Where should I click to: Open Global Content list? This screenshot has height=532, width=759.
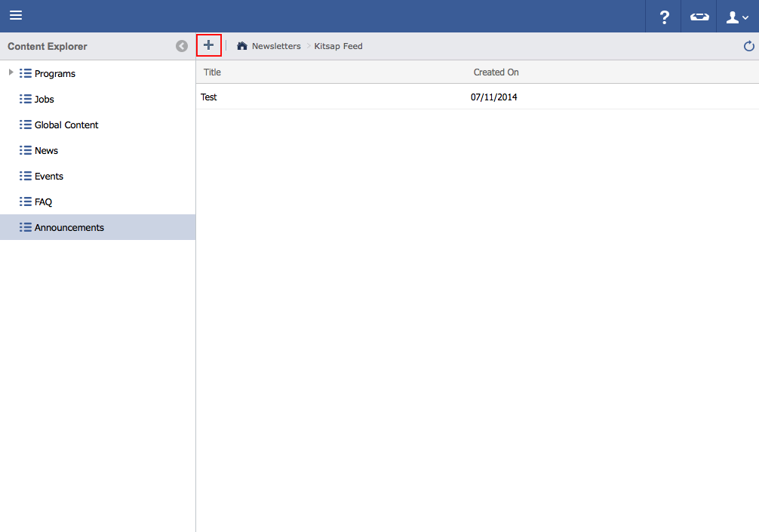(x=66, y=125)
